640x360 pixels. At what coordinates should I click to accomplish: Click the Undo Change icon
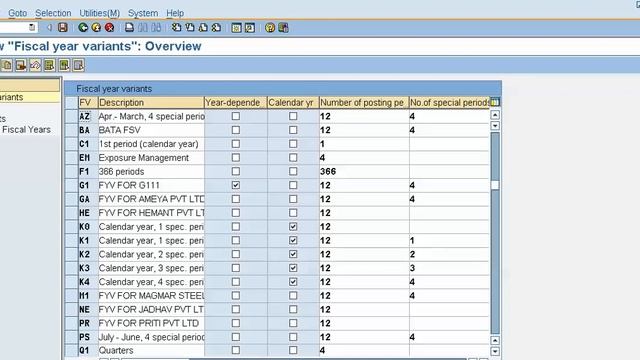click(x=35, y=65)
